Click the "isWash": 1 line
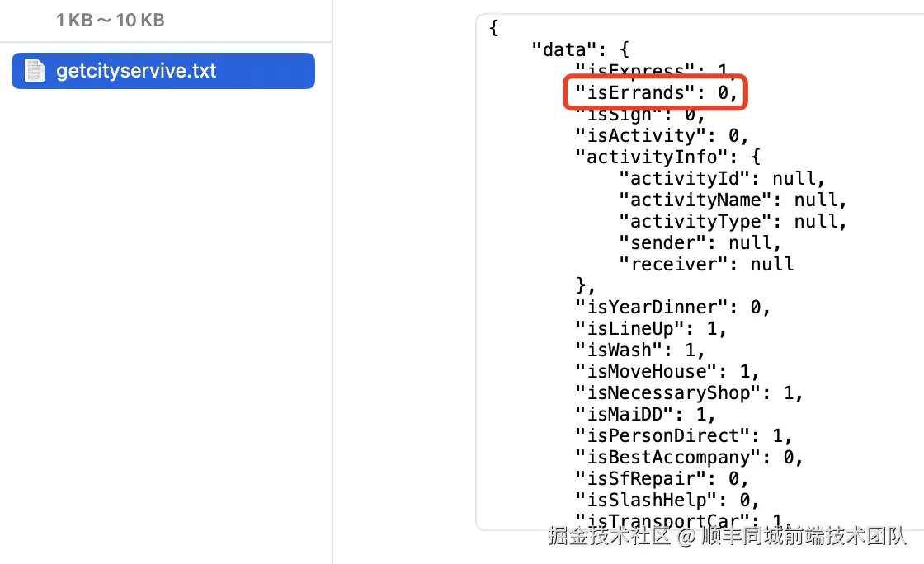This screenshot has width=924, height=564. pyautogui.click(x=640, y=350)
